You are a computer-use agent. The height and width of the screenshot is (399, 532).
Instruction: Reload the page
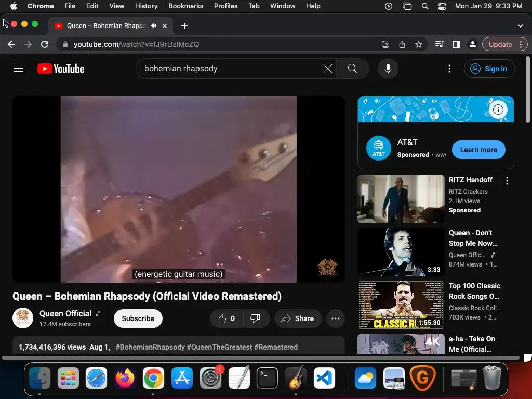coord(45,44)
